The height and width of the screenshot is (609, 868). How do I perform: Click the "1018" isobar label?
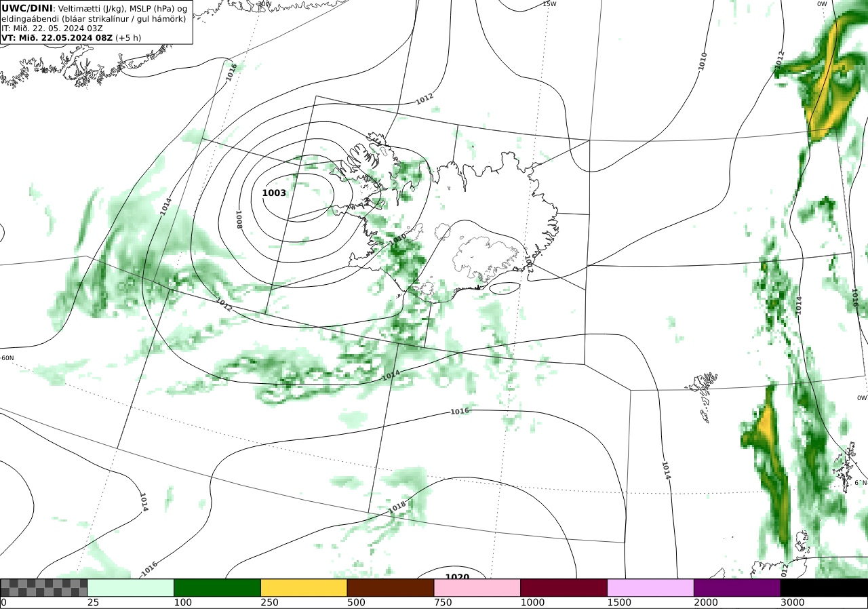click(x=397, y=507)
